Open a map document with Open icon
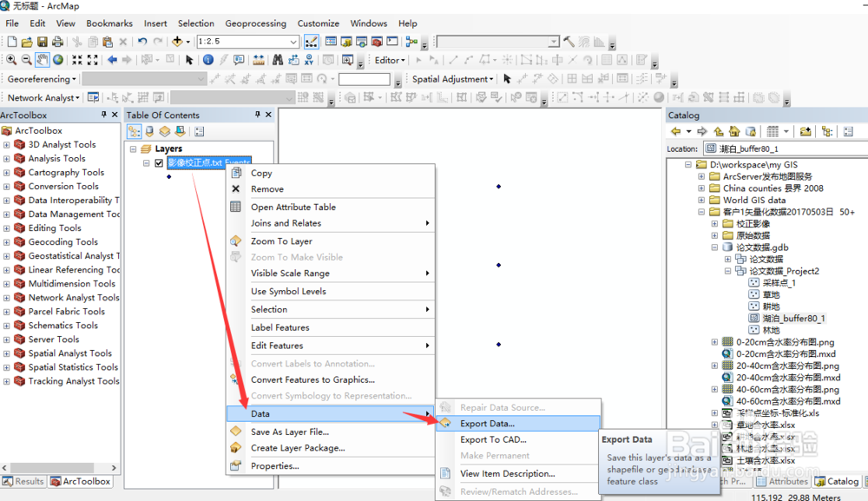The image size is (868, 501). point(27,42)
